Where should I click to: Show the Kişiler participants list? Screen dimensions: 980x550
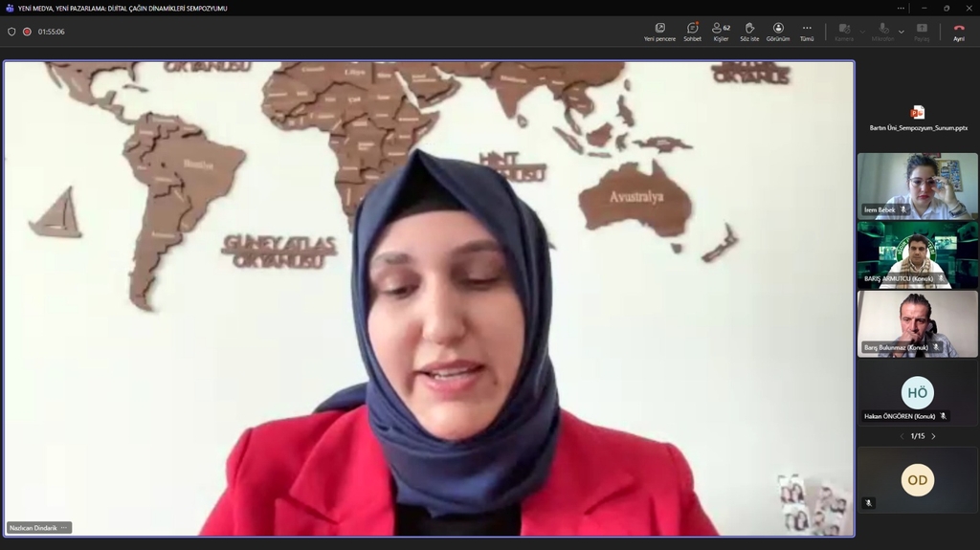721,32
